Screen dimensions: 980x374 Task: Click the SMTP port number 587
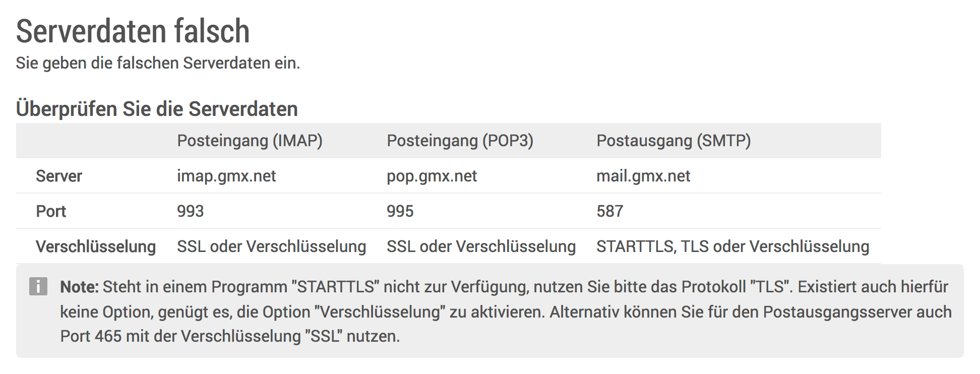coord(609,211)
